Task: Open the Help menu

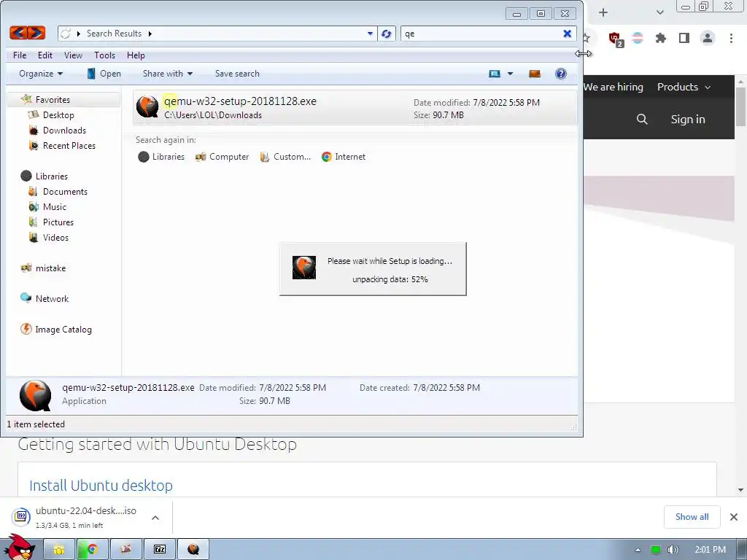Action: pyautogui.click(x=135, y=55)
